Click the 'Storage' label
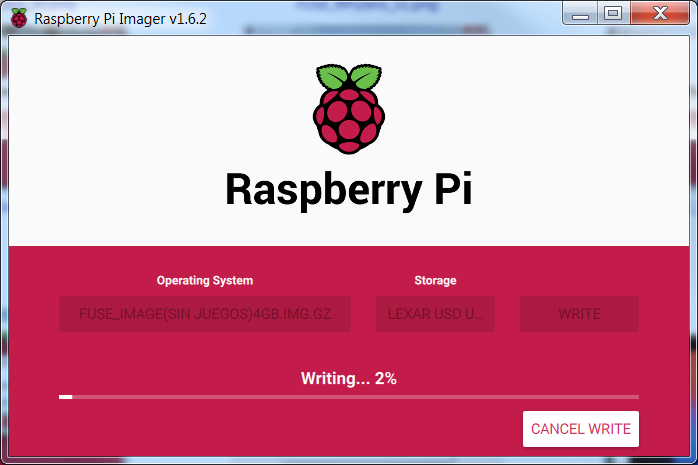This screenshot has width=698, height=465. [435, 281]
